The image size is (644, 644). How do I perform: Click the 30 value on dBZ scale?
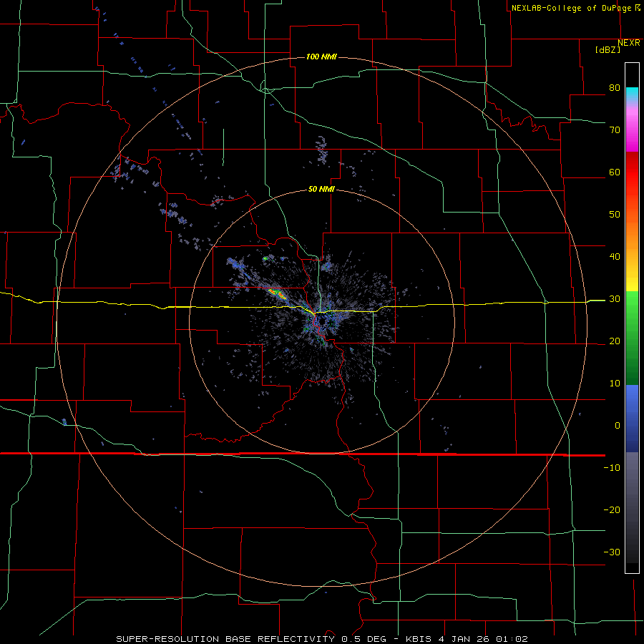point(615,299)
